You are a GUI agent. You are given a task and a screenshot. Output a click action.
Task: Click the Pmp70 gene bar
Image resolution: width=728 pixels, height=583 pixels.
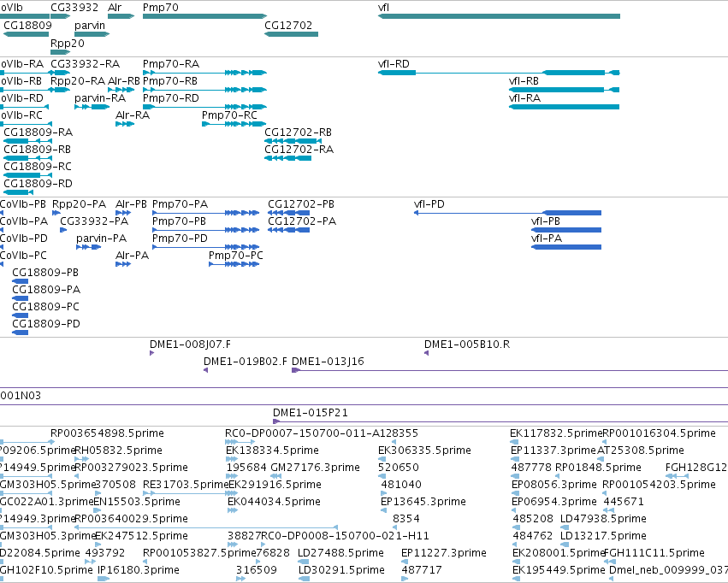pos(204,16)
